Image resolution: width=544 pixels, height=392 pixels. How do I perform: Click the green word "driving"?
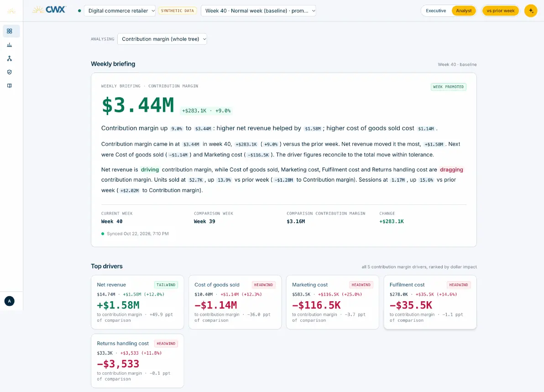(x=150, y=170)
